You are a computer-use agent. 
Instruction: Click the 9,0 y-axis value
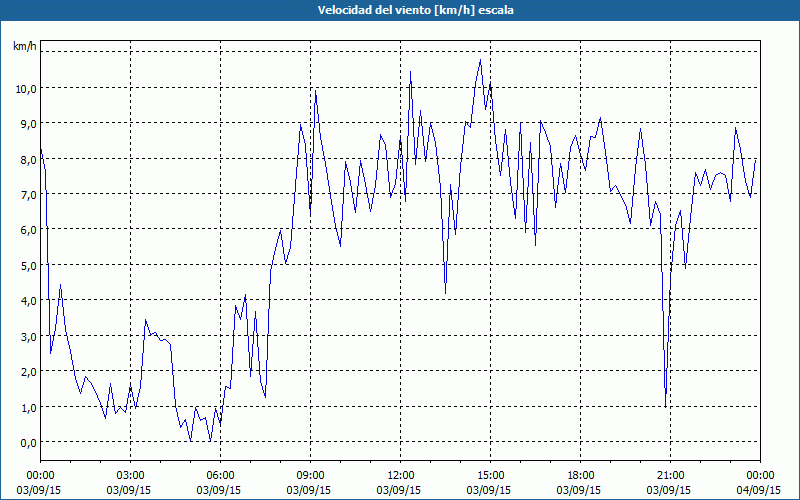pos(29,123)
